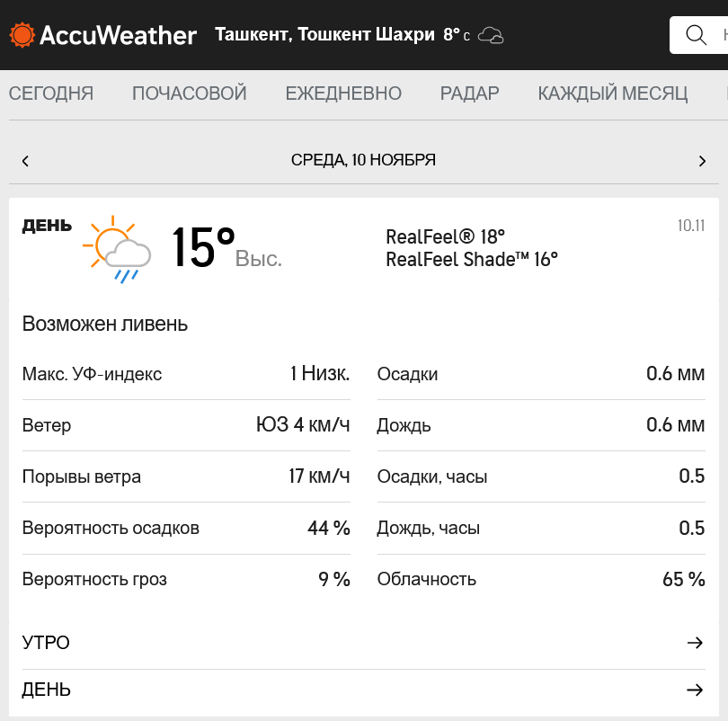Click the СРЕДА, 10 НОЯБРЯ date heading

click(x=363, y=160)
